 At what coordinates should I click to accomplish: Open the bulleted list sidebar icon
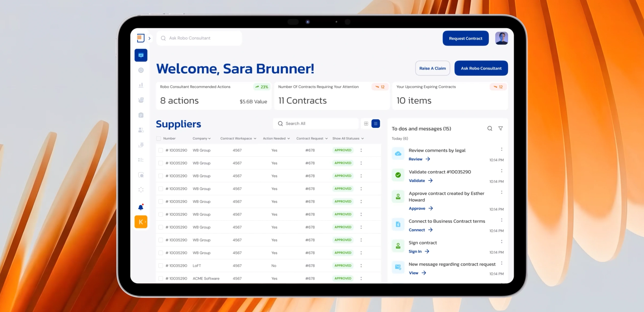click(x=141, y=160)
